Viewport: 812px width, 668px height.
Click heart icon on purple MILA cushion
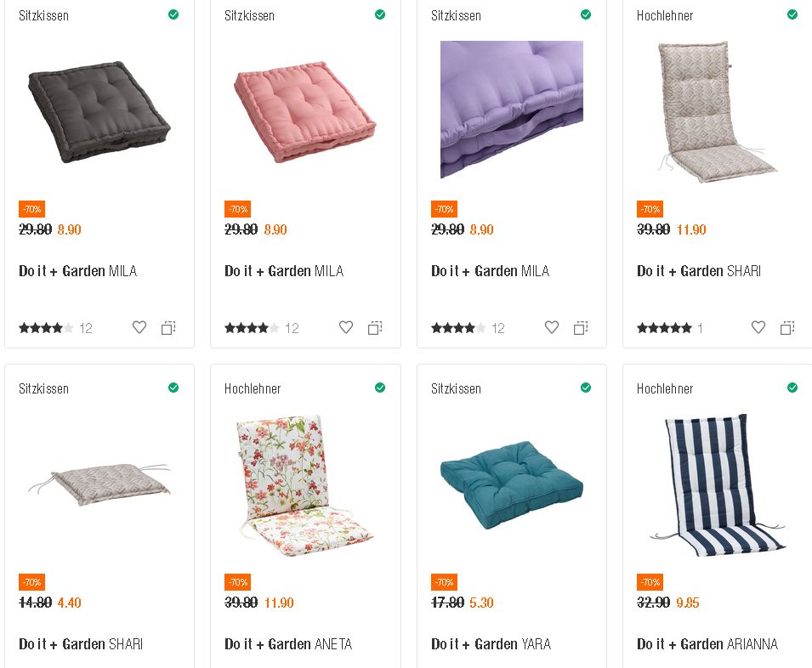552,327
